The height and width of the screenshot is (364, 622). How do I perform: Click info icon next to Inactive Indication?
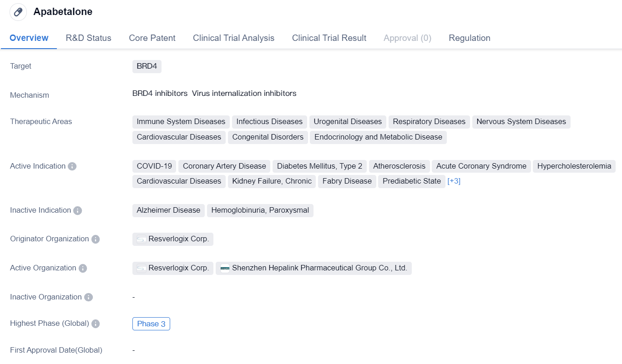(x=77, y=210)
